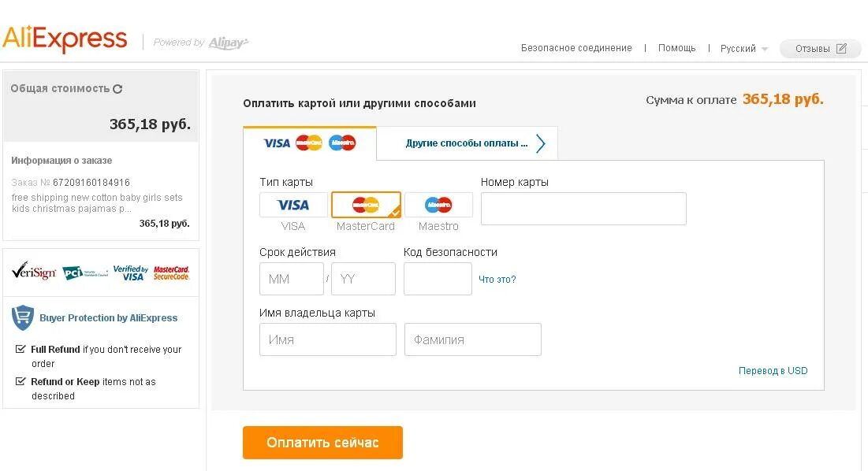Image resolution: width=868 pixels, height=471 pixels.
Task: Click the VeriSign security badge
Action: pyautogui.click(x=33, y=273)
